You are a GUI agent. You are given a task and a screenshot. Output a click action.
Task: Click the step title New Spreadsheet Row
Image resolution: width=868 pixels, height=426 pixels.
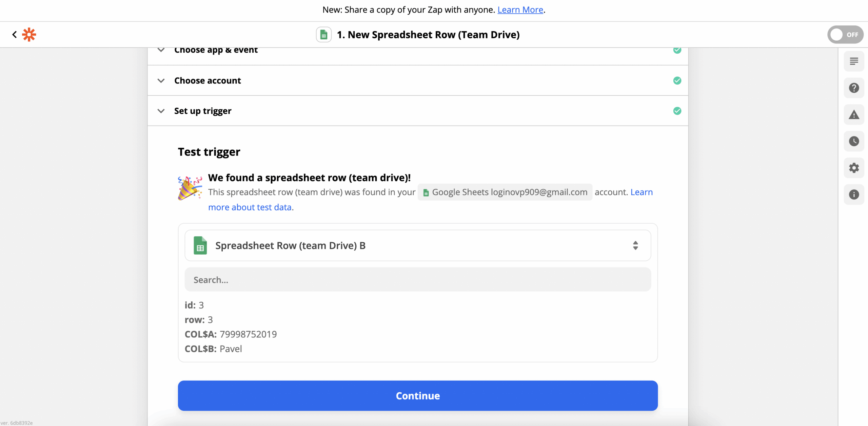tap(428, 35)
